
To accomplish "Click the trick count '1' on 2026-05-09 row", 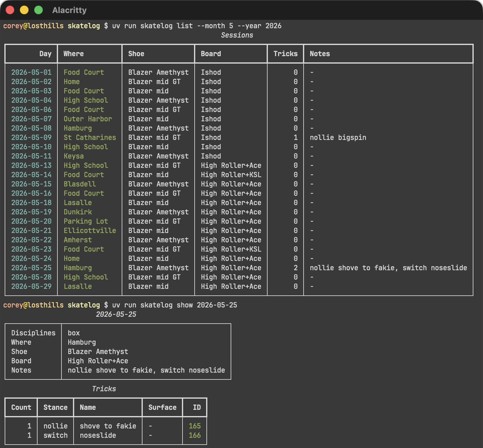I will click(x=296, y=137).
